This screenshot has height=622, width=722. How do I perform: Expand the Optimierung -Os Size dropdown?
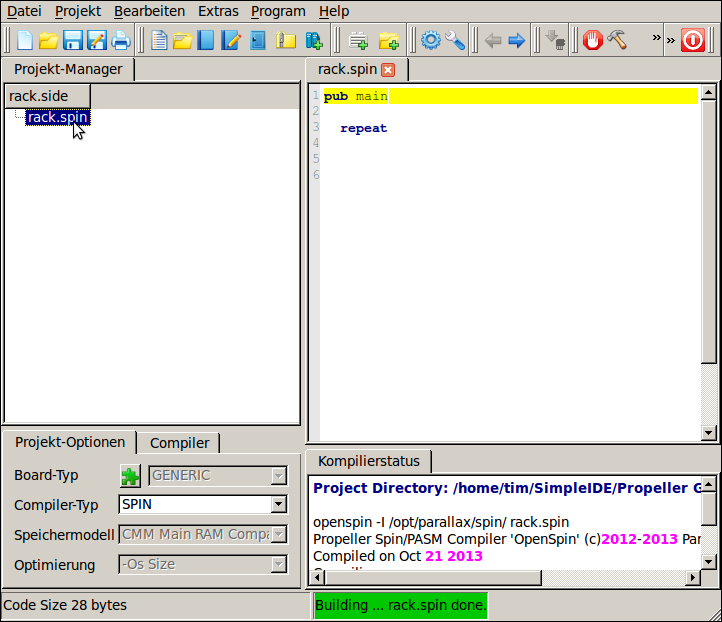278,565
